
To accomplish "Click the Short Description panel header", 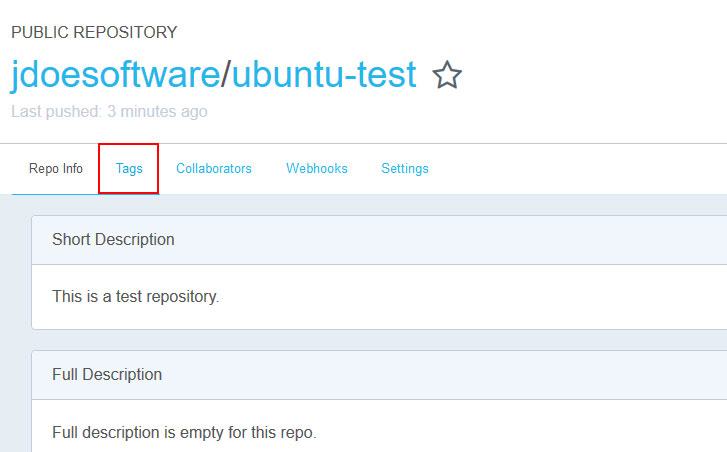I will coord(379,240).
